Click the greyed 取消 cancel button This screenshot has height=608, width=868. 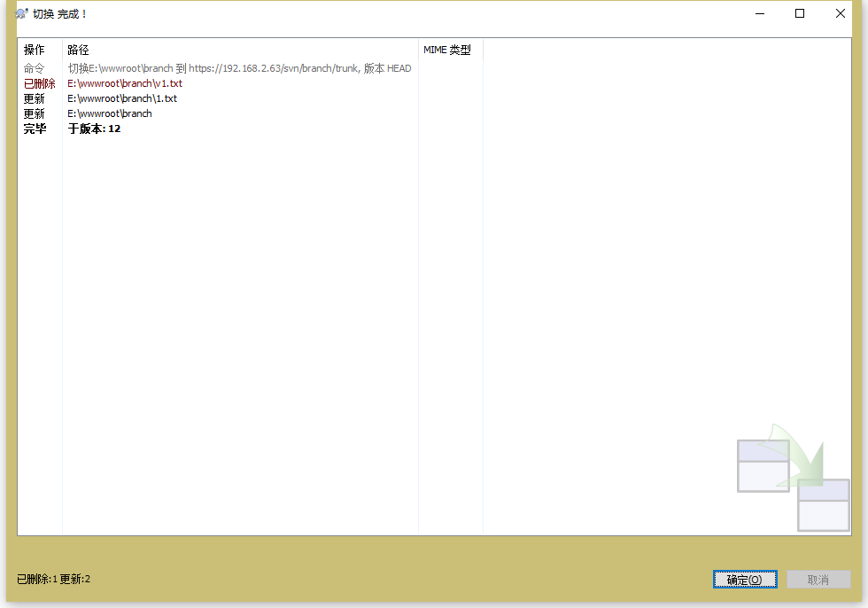coord(818,580)
